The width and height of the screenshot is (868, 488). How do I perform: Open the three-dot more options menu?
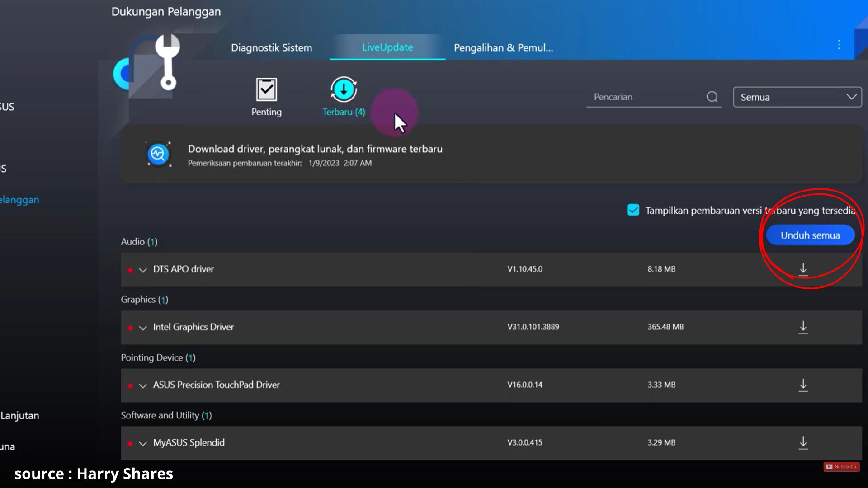pos(839,44)
